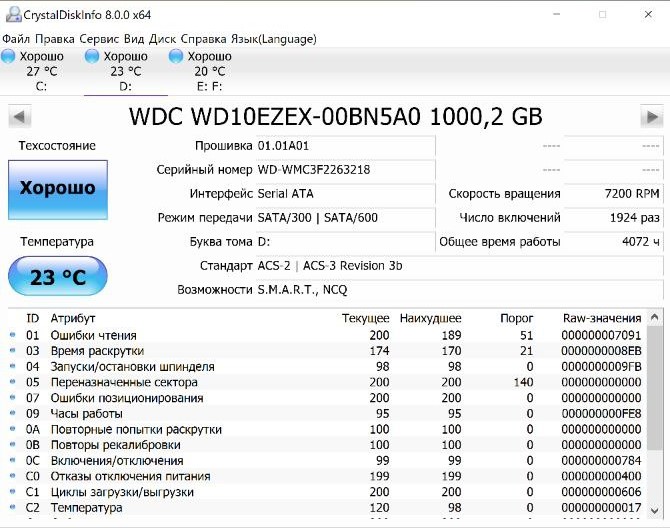Select the D: disk tab at 23 °C
Screen dimensions: 670x528
click(x=126, y=71)
